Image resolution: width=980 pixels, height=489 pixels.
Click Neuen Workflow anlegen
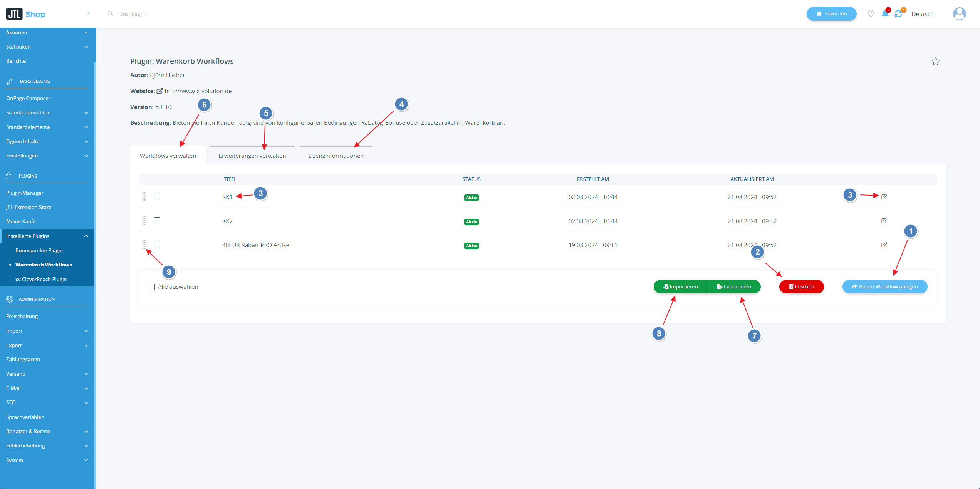click(885, 286)
